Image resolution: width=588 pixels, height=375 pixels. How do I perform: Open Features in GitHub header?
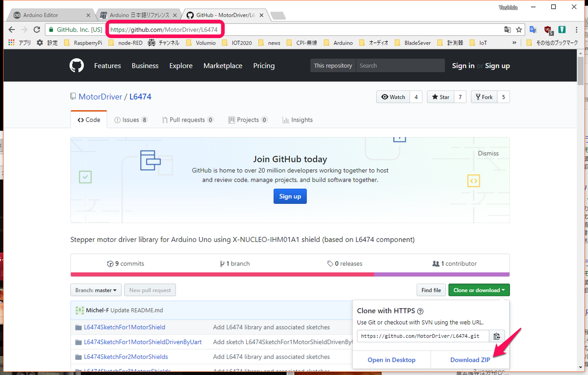pyautogui.click(x=107, y=66)
